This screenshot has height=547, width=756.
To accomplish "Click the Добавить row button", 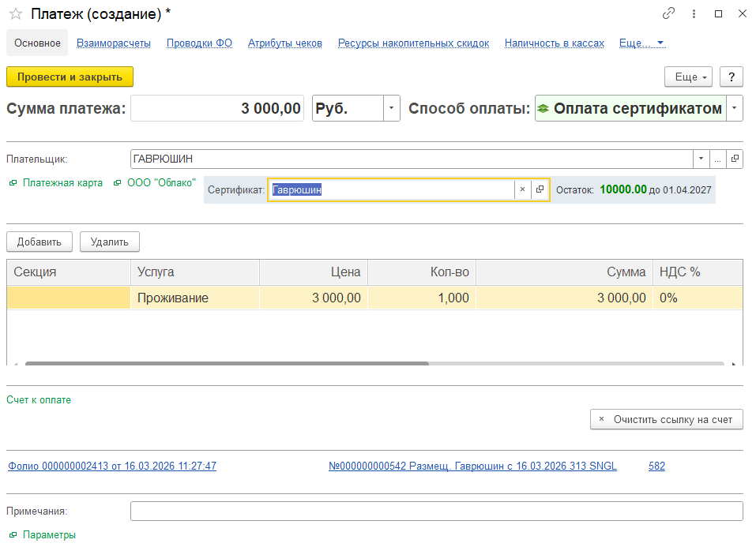I will point(39,242).
